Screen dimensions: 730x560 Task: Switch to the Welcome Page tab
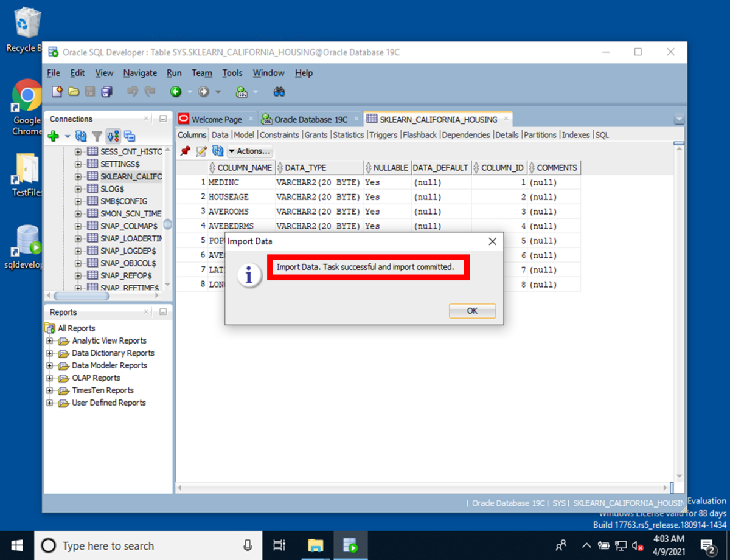point(217,120)
